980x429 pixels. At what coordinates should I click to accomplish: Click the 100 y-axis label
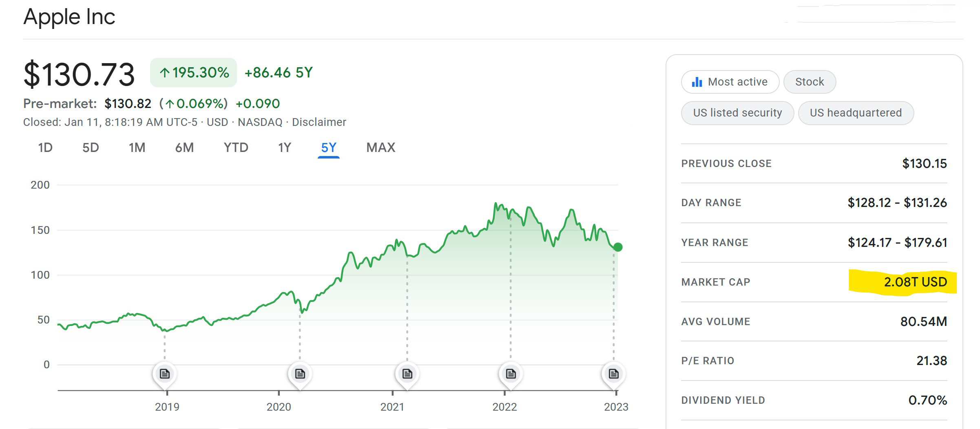click(40, 275)
